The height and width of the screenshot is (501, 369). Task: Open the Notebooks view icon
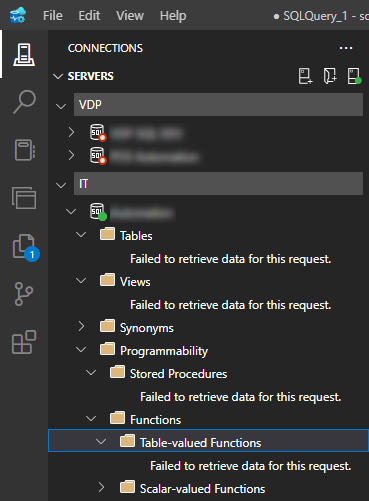[25, 150]
